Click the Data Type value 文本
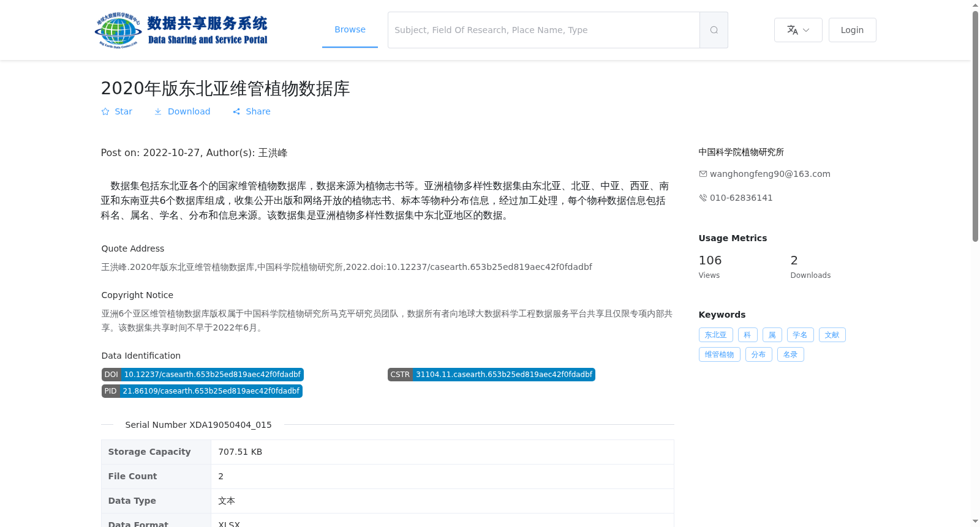The width and height of the screenshot is (980, 527). (227, 501)
